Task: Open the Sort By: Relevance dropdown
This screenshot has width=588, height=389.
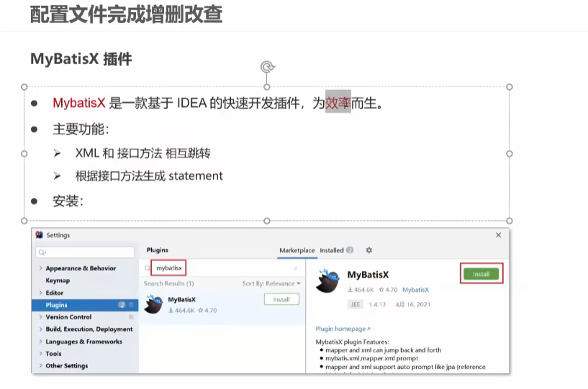Action: pyautogui.click(x=271, y=283)
